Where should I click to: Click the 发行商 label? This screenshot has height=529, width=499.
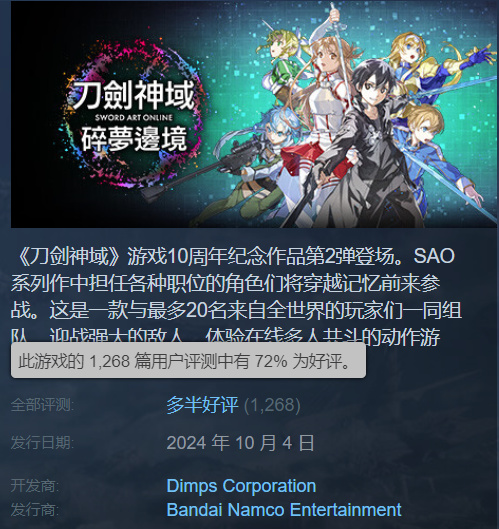(x=35, y=509)
